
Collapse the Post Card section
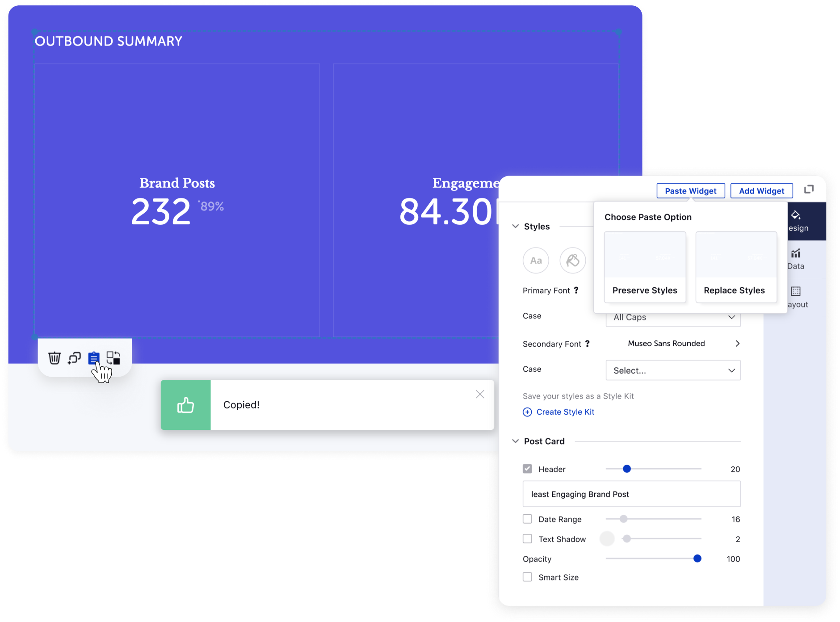pos(515,441)
